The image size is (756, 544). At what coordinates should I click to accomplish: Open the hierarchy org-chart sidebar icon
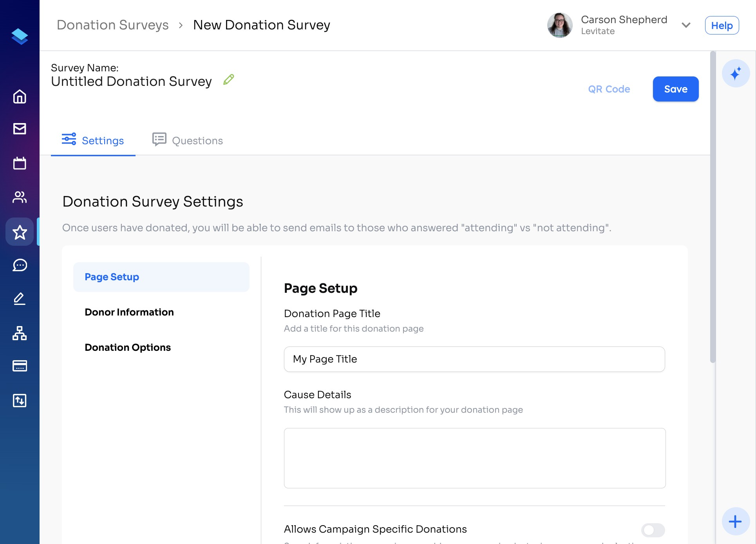[20, 333]
